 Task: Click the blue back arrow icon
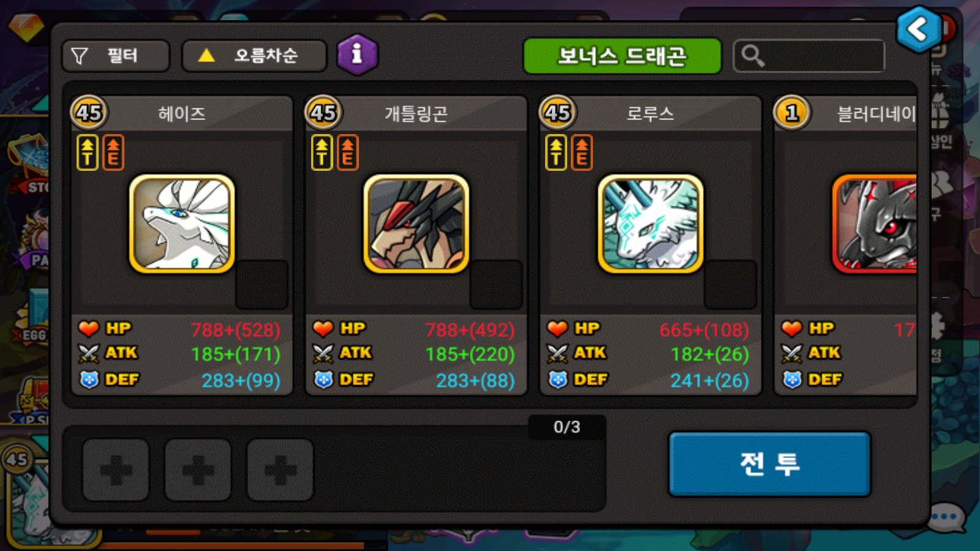click(x=918, y=29)
